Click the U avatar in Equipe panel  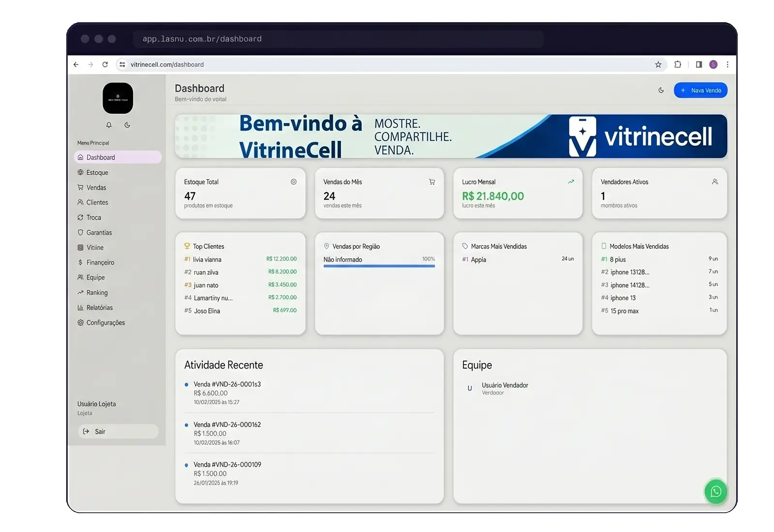[x=470, y=388]
